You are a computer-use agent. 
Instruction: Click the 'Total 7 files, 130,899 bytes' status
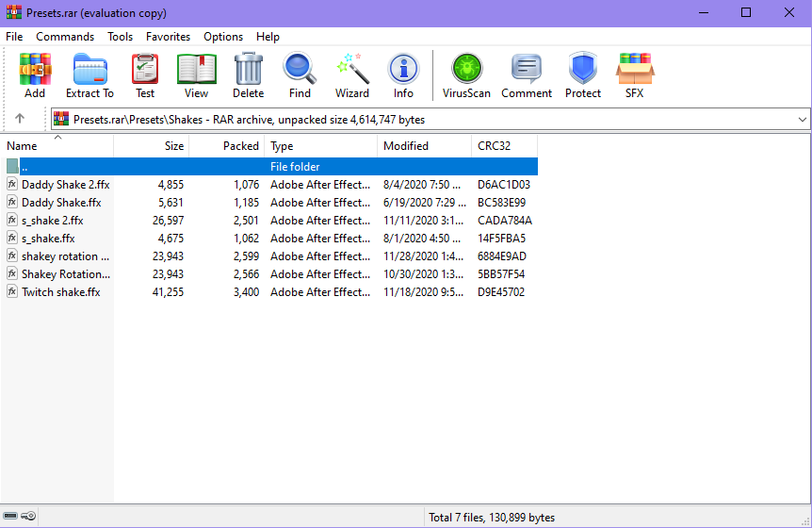492,517
